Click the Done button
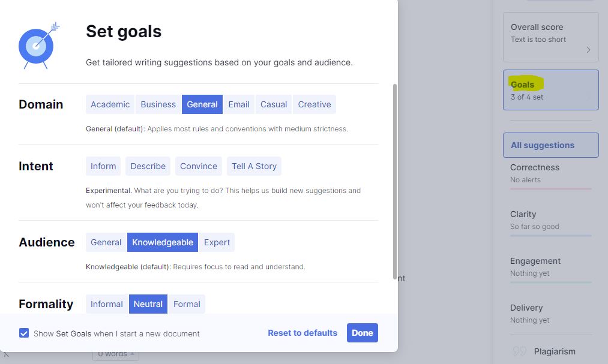The height and width of the screenshot is (364, 608). 362,333
